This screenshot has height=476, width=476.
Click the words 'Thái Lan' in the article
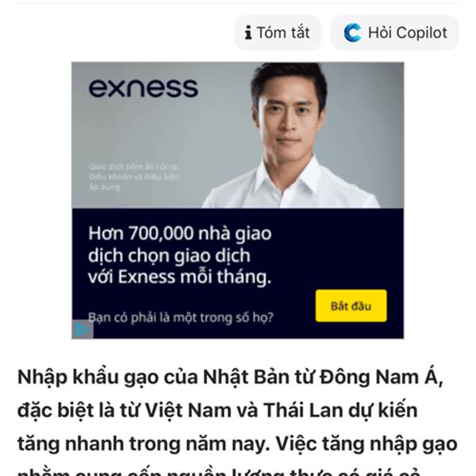click(x=303, y=410)
